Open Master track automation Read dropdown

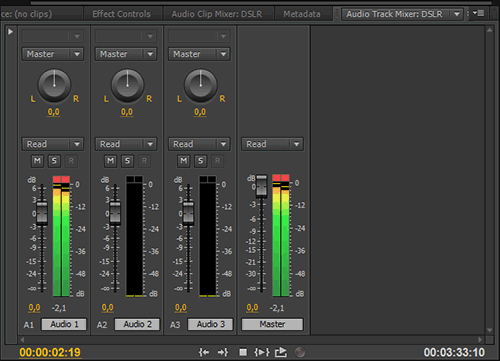click(x=272, y=144)
